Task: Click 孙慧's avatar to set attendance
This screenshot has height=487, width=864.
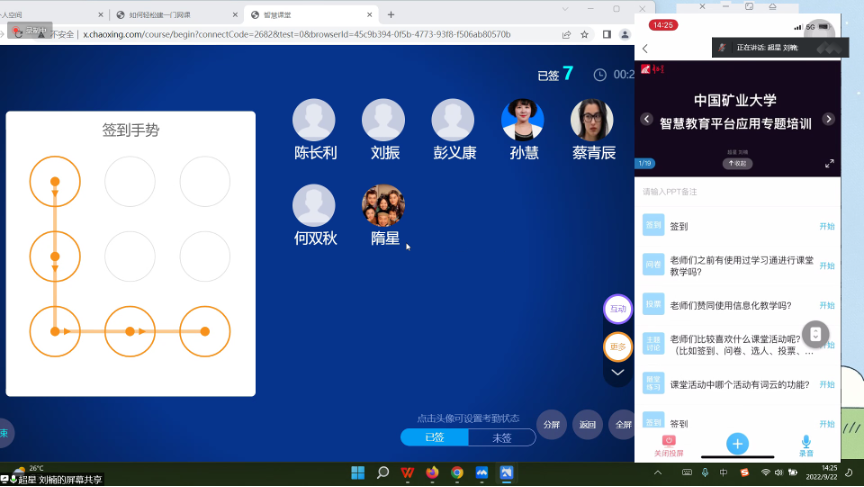Action: 522,120
